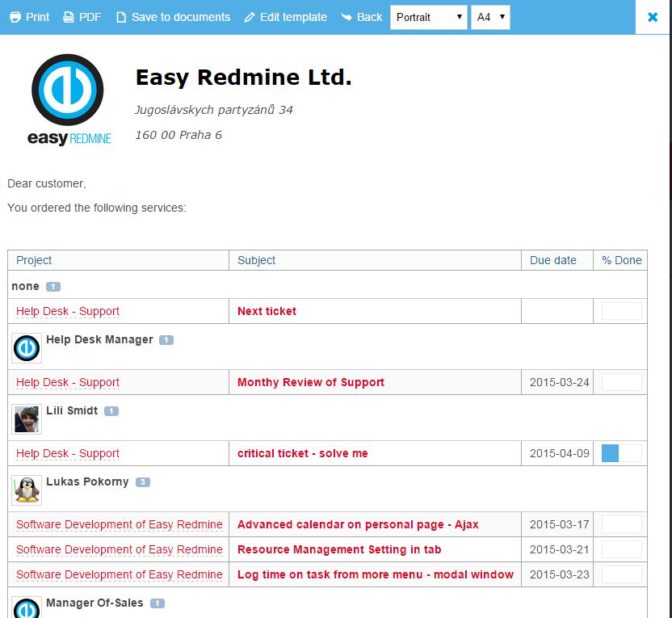Click count badge beside none group
The width and height of the screenshot is (672, 618).
[x=53, y=287]
